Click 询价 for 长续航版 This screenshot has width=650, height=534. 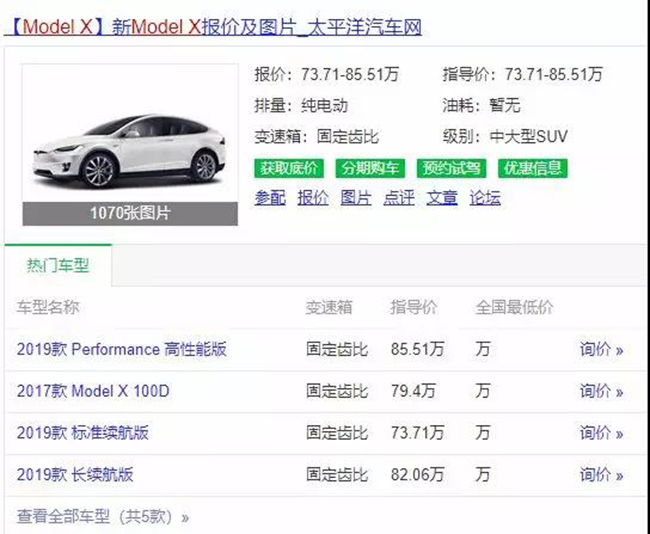601,475
